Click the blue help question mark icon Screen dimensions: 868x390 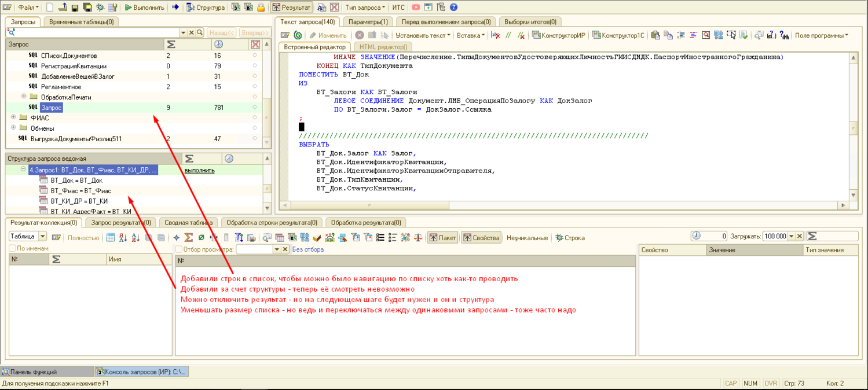click(x=453, y=8)
